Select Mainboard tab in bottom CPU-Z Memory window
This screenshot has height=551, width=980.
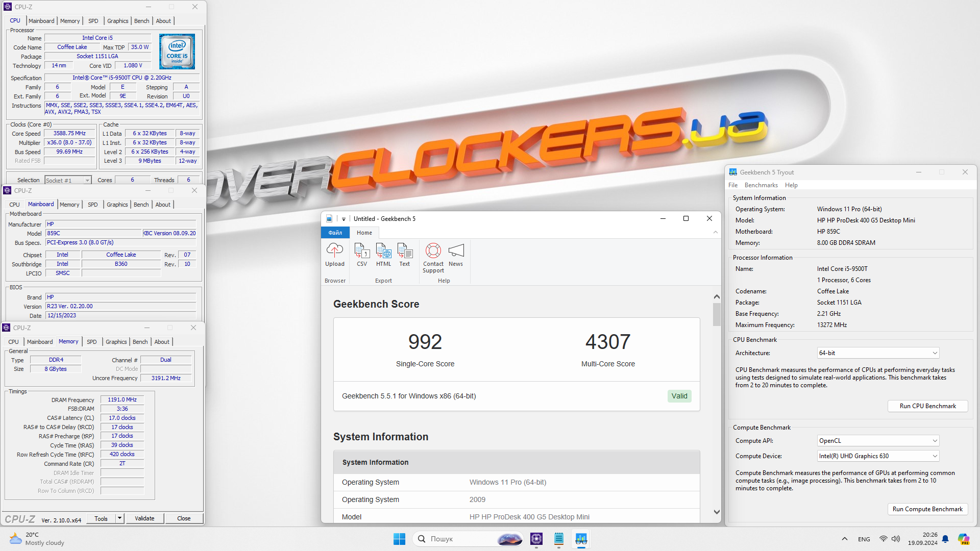[x=40, y=342]
